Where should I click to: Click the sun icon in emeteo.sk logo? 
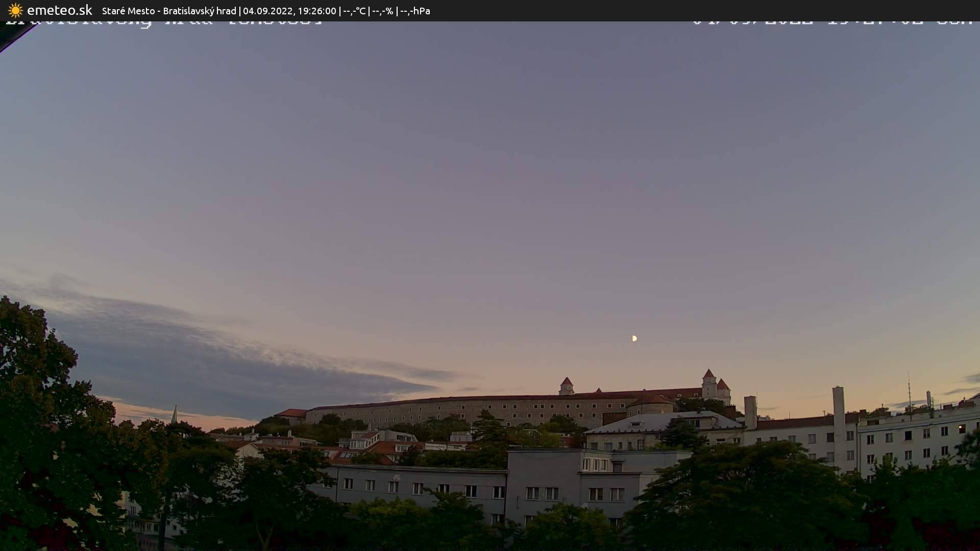click(x=16, y=10)
